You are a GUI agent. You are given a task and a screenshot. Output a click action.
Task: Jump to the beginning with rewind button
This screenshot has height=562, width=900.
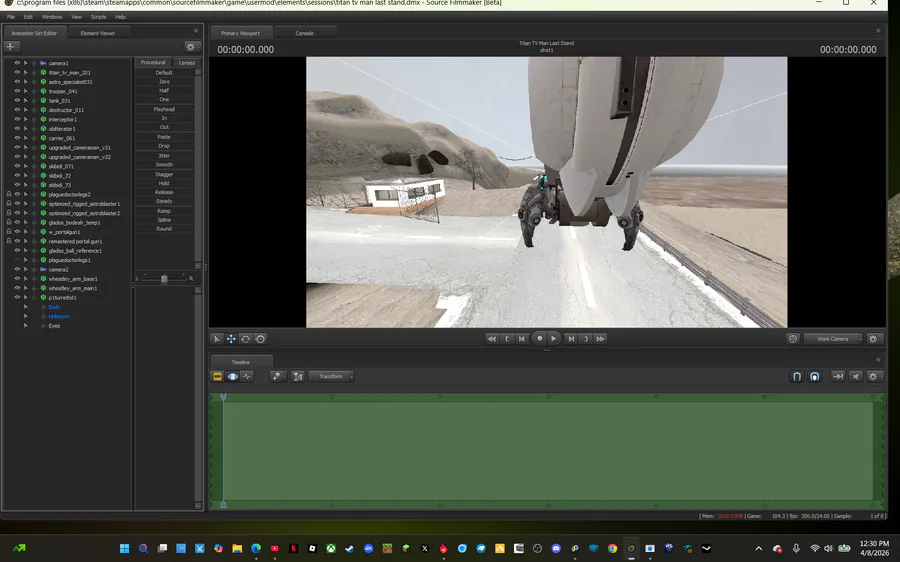492,339
